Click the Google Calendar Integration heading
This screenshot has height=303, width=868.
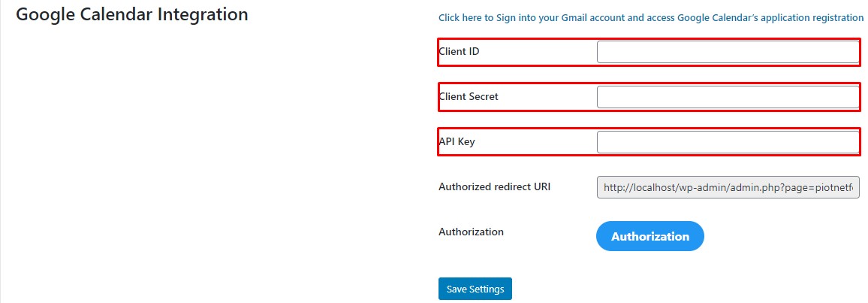pyautogui.click(x=132, y=14)
